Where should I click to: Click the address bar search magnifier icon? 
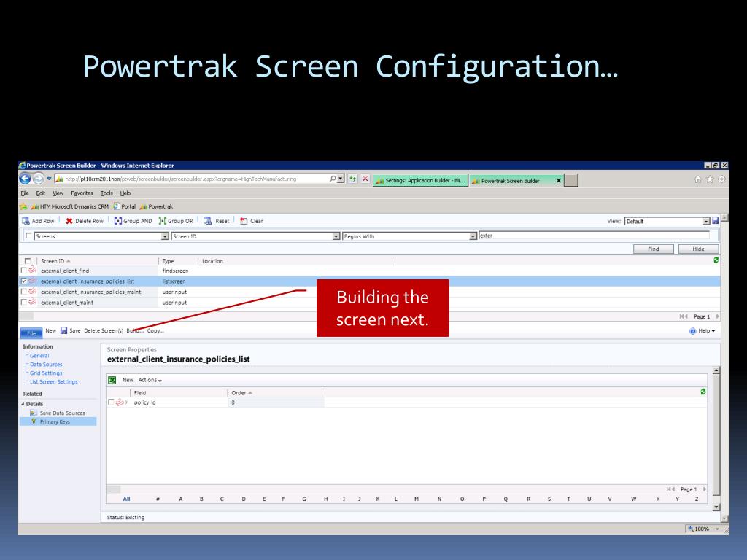point(332,179)
